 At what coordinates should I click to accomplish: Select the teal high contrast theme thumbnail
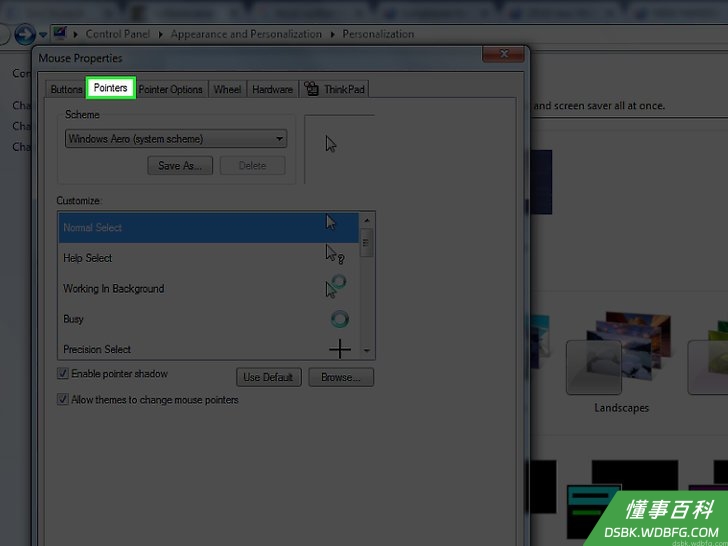(594, 511)
